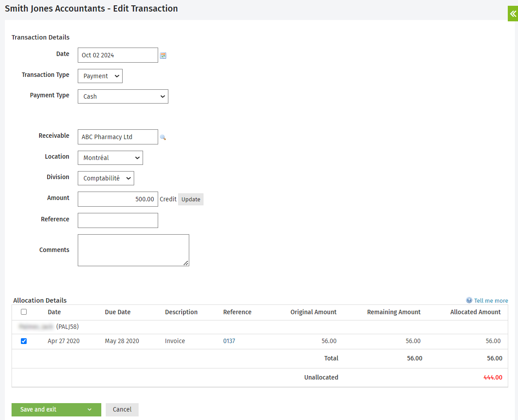The image size is (518, 420).
Task: Expand the Save and exit arrow menu
Action: pos(90,410)
